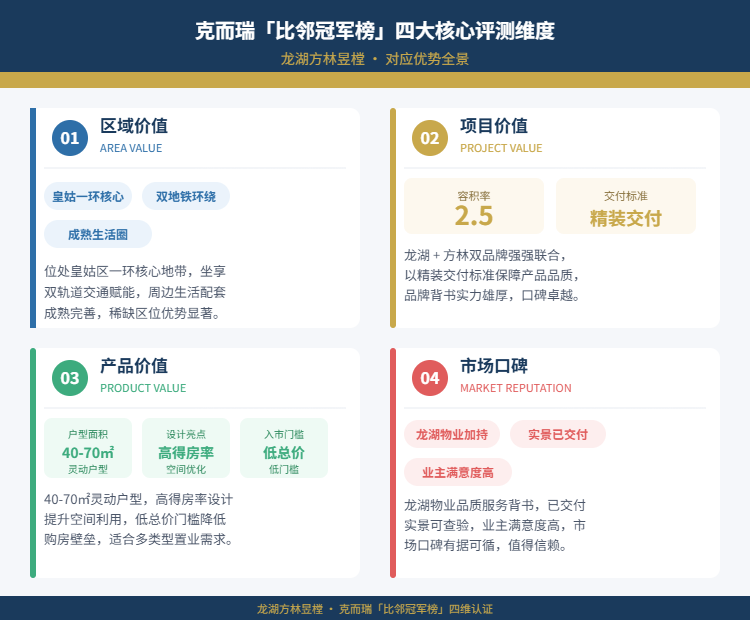Click the 区域价值 heading
Image resolution: width=750 pixels, height=620 pixels.
tap(134, 126)
